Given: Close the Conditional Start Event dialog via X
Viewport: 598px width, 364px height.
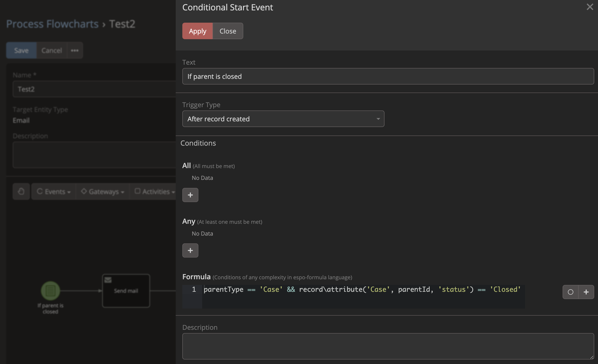Looking at the screenshot, I should [589, 7].
